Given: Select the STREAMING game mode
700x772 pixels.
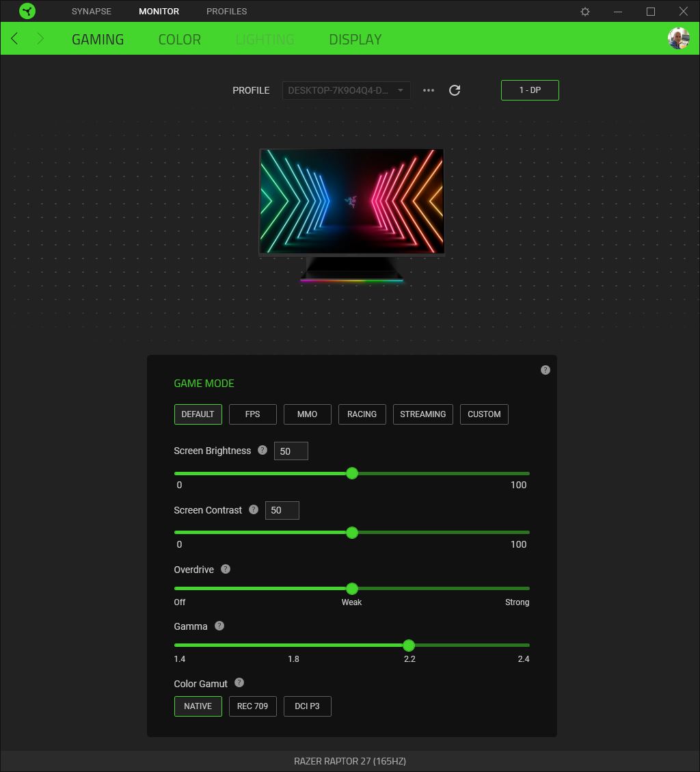Looking at the screenshot, I should [x=423, y=414].
